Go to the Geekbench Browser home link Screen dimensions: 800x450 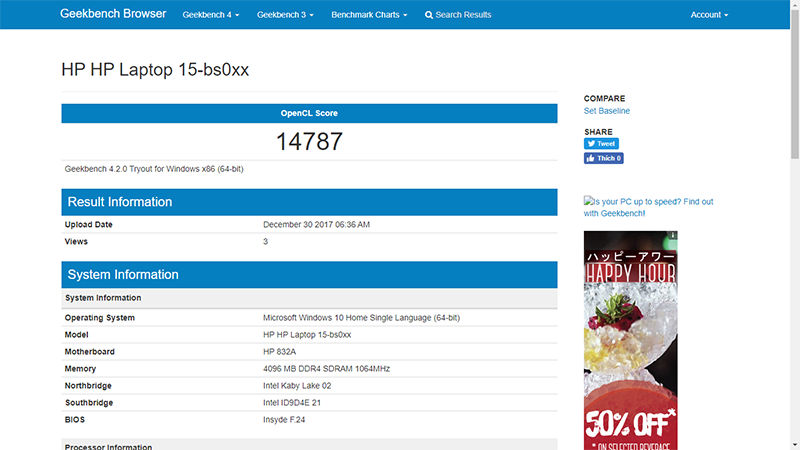click(113, 14)
